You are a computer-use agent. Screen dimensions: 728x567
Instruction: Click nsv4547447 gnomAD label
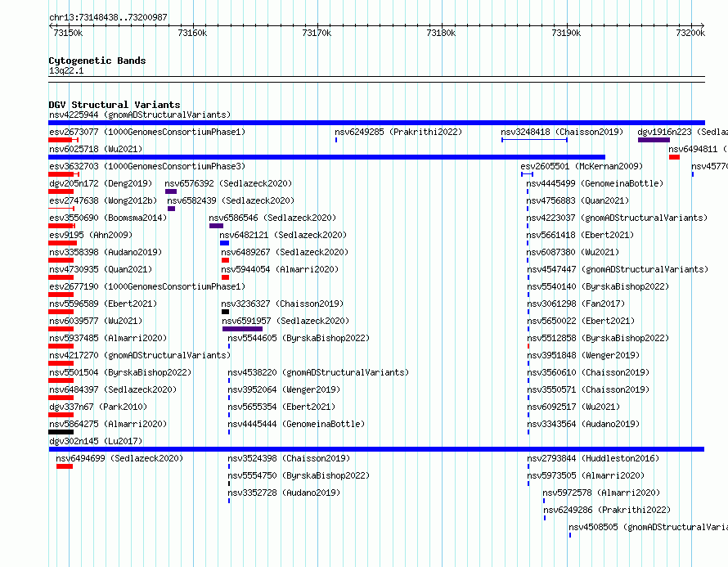pyautogui.click(x=618, y=269)
